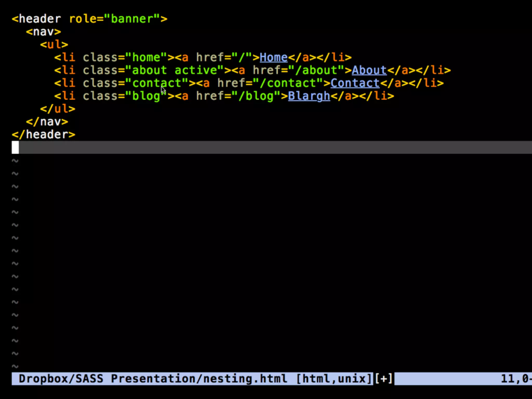This screenshot has width=532, height=399.
Task: Click the highlighted empty current line
Action: pos(260,147)
